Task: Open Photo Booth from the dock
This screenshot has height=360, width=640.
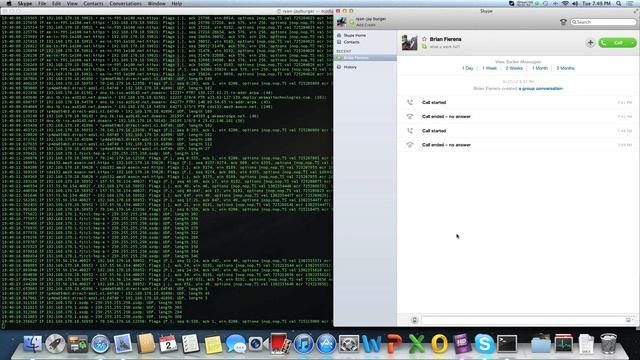Action: tap(280, 344)
